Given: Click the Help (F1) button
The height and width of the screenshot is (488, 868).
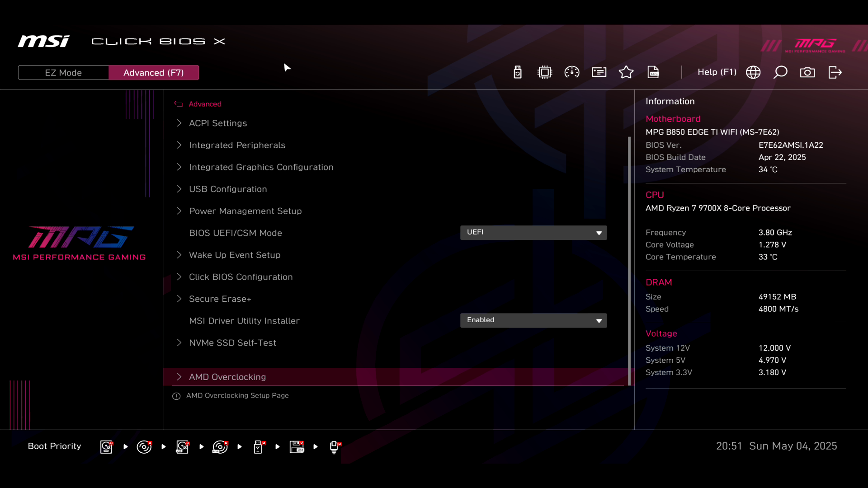Looking at the screenshot, I should pos(717,72).
